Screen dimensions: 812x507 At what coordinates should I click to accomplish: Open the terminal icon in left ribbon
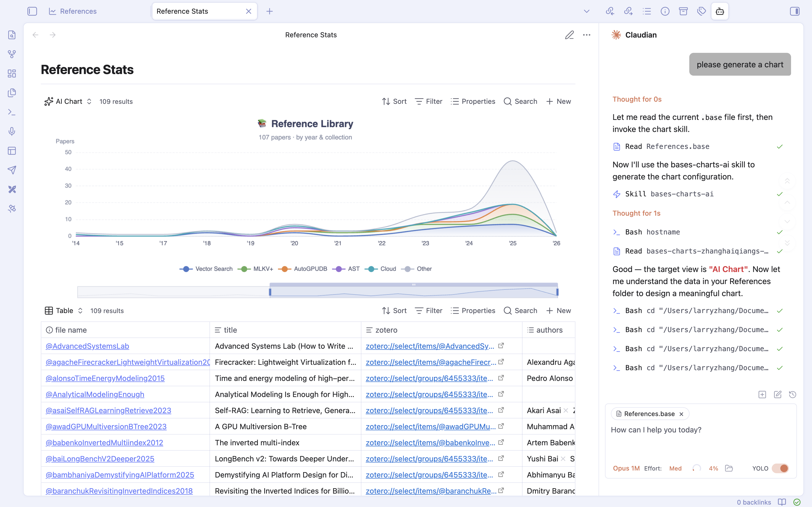tap(12, 112)
